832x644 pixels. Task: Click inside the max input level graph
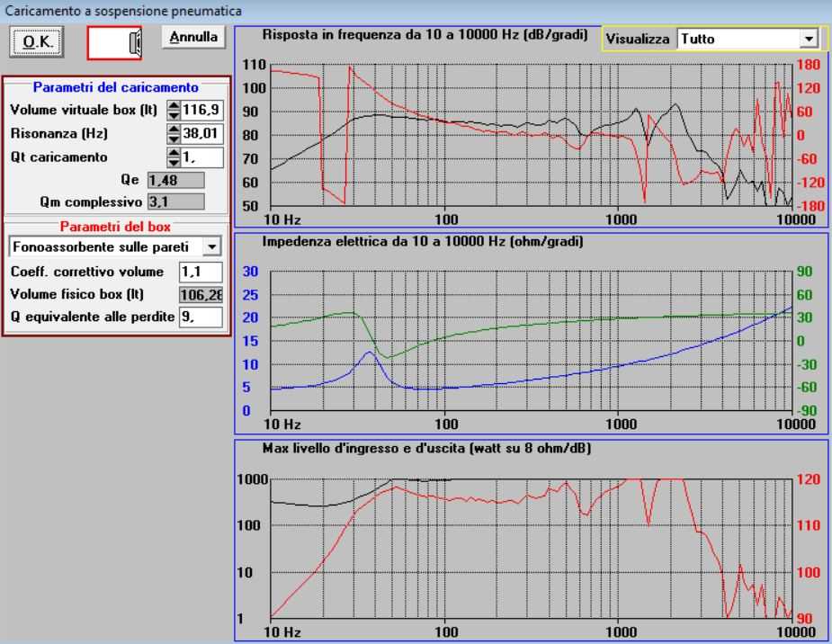tap(532, 549)
